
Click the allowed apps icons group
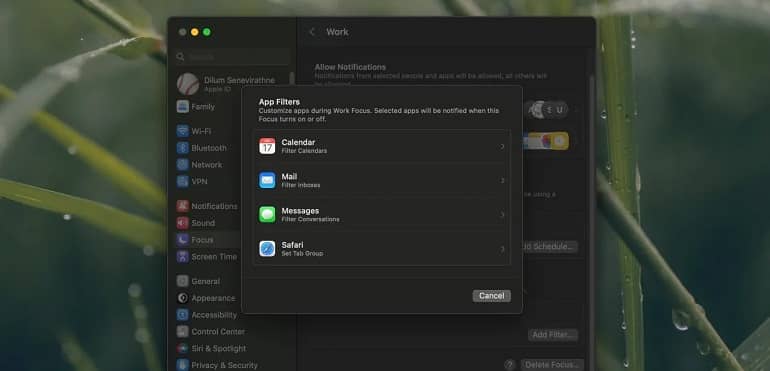pos(546,141)
